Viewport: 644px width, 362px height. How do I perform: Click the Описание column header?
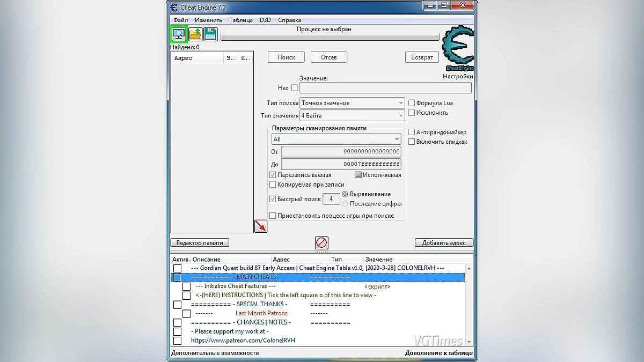click(231, 260)
